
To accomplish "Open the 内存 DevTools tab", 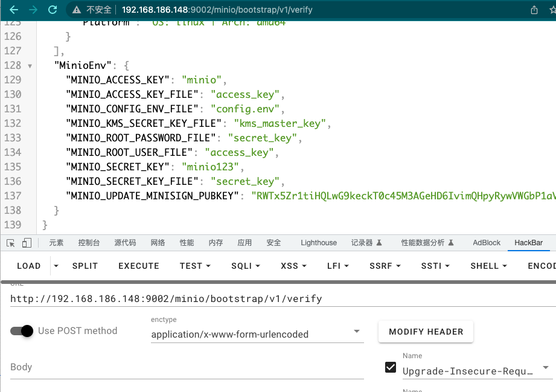I will [216, 243].
